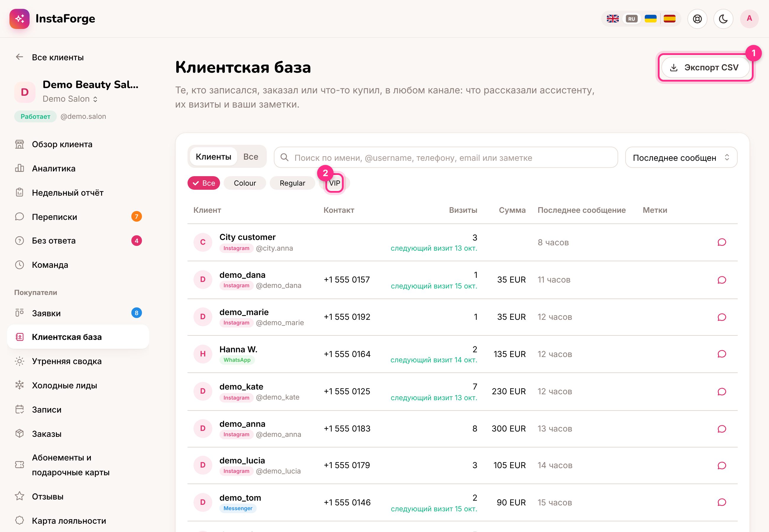Go back to Все клиенты
Viewport: 769px width, 532px height.
pos(49,57)
